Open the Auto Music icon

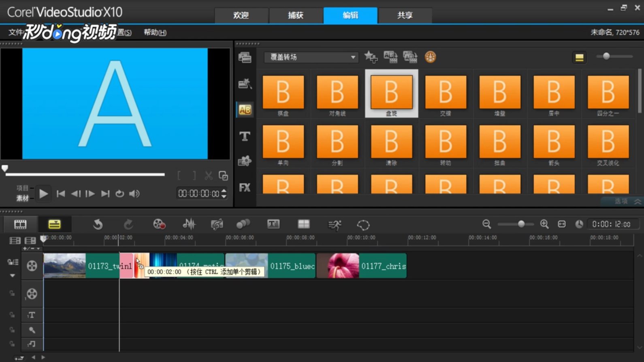(217, 224)
